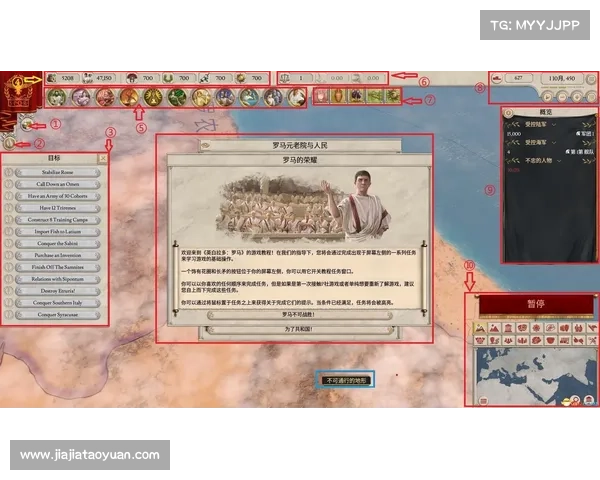Open the Roman eagle coat of arms
The width and height of the screenshot is (600, 480).
[18, 91]
